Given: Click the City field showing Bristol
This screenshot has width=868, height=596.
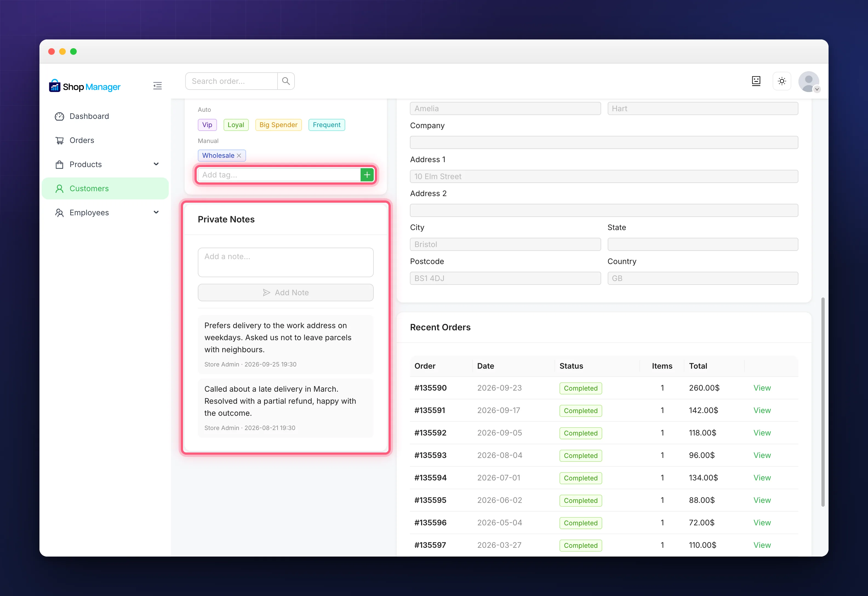Looking at the screenshot, I should pyautogui.click(x=505, y=244).
